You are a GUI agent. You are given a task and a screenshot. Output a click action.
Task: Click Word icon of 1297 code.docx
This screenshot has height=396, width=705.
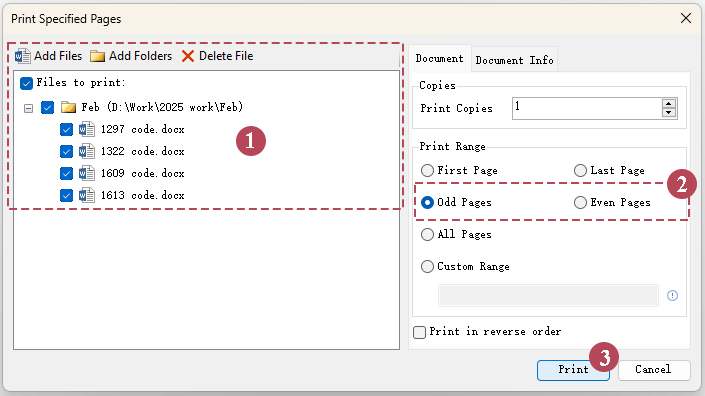pyautogui.click(x=86, y=129)
